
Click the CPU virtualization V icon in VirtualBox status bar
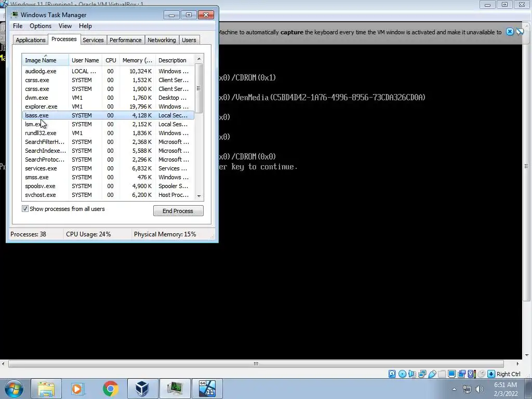point(471,374)
